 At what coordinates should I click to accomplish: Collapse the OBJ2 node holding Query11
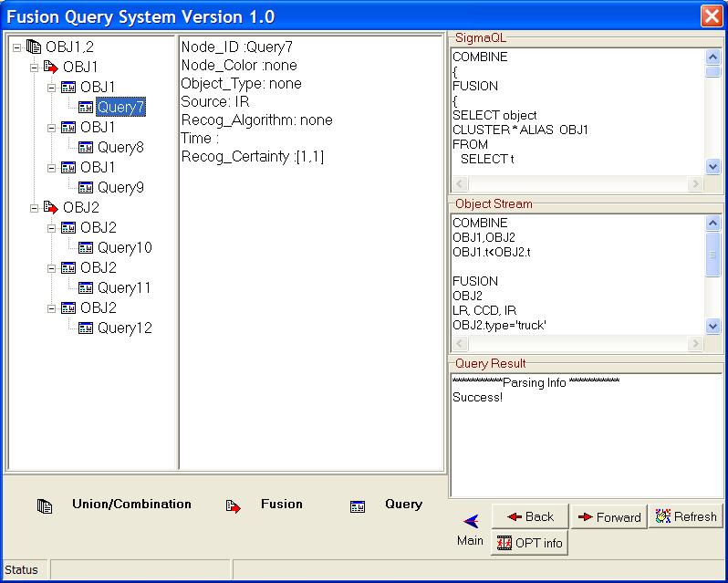51,268
